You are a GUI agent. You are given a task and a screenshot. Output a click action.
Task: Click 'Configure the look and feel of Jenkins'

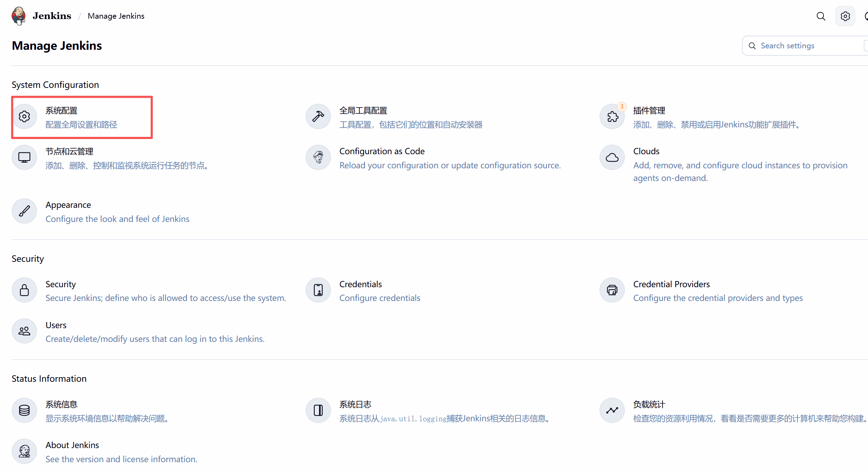(x=117, y=219)
